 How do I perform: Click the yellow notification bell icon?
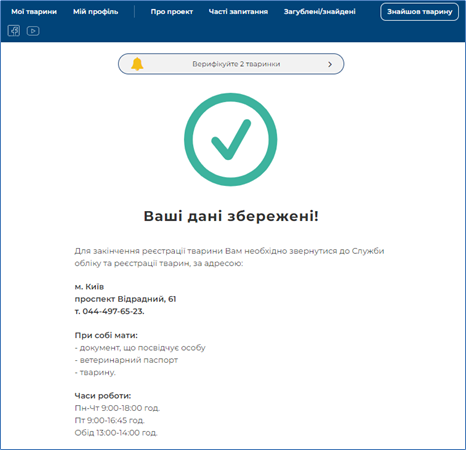[137, 64]
